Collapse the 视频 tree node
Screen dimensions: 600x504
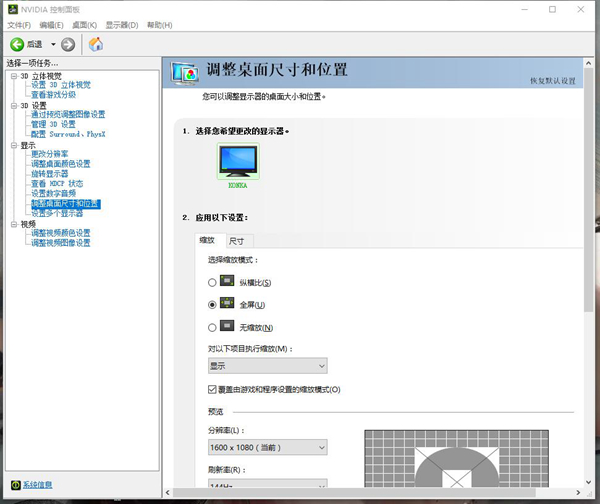coord(14,224)
